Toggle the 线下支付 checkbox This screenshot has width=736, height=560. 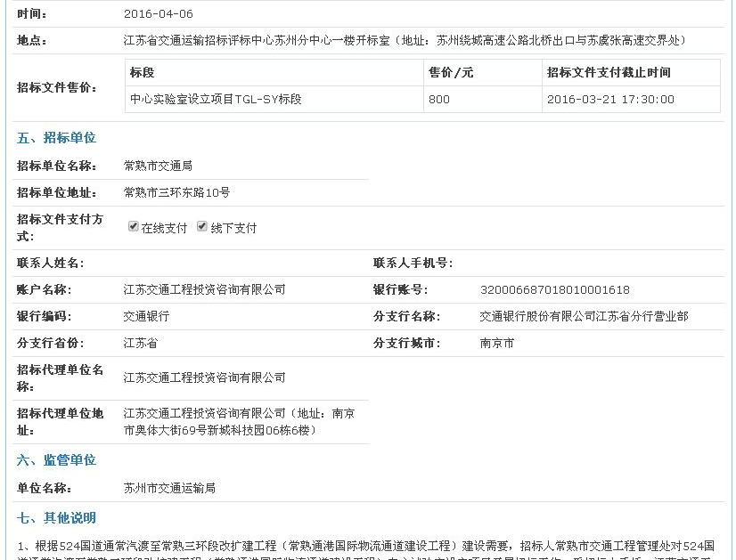click(x=203, y=227)
